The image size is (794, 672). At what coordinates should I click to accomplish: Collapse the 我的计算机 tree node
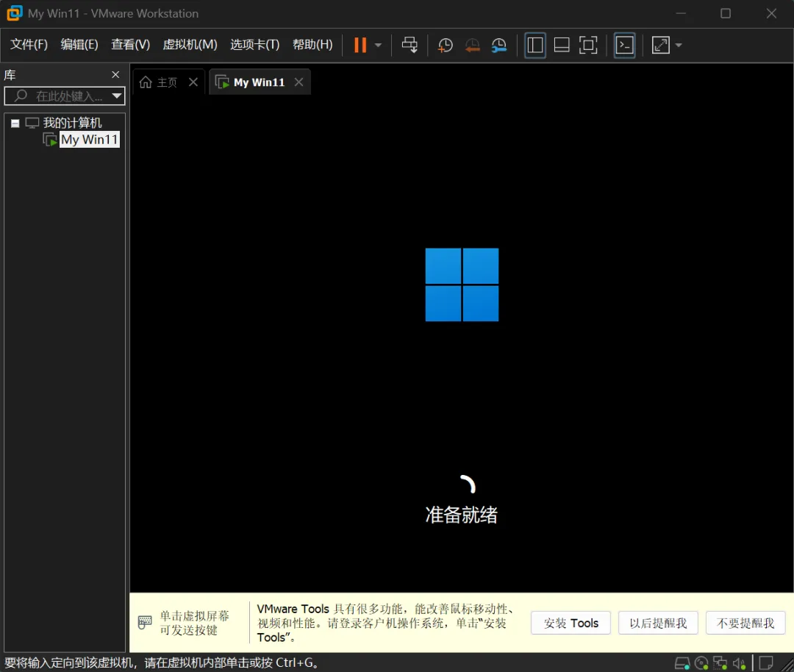[15, 123]
